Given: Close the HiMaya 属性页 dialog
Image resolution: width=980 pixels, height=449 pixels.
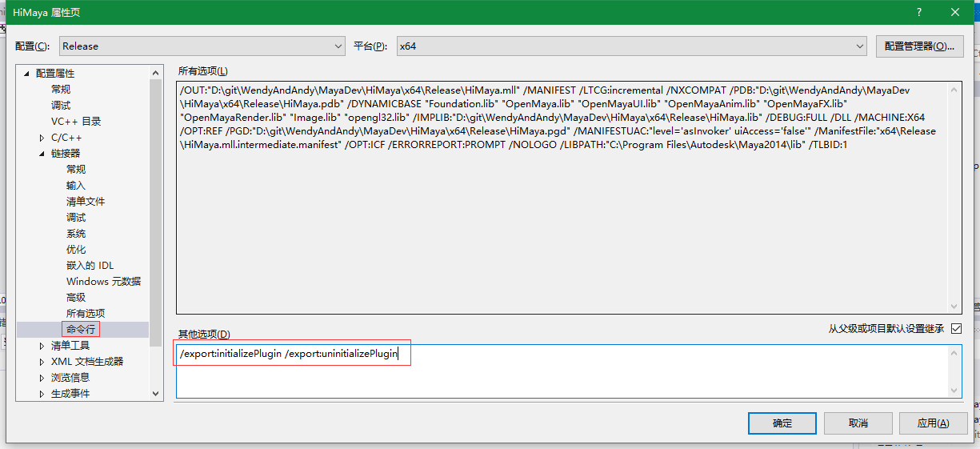Looking at the screenshot, I should click(955, 12).
